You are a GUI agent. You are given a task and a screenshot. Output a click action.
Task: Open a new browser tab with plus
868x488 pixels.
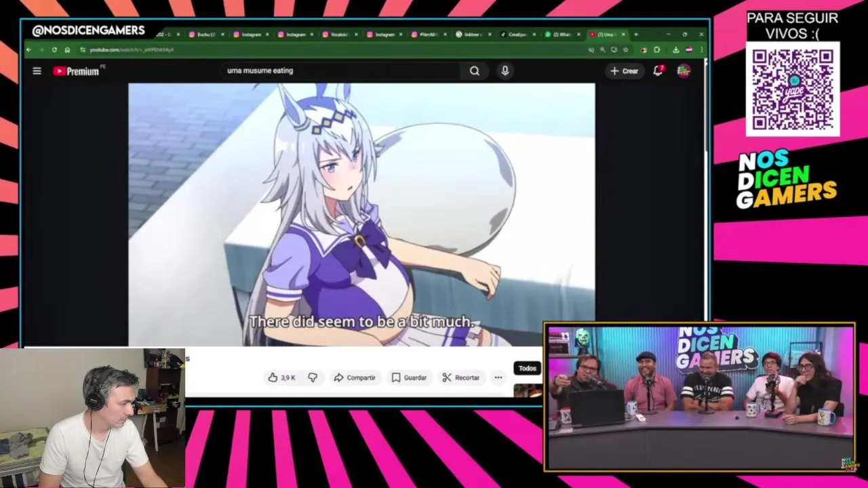636,35
